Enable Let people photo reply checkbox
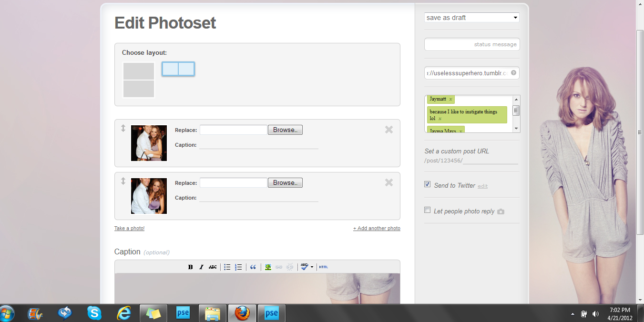The height and width of the screenshot is (322, 644). (x=428, y=210)
